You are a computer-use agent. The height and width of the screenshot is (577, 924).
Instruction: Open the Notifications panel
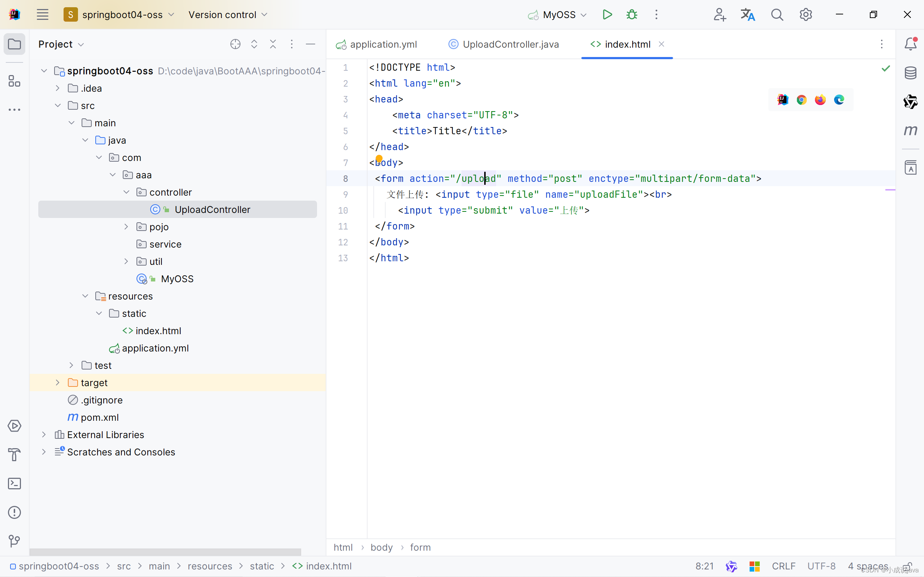click(x=911, y=44)
